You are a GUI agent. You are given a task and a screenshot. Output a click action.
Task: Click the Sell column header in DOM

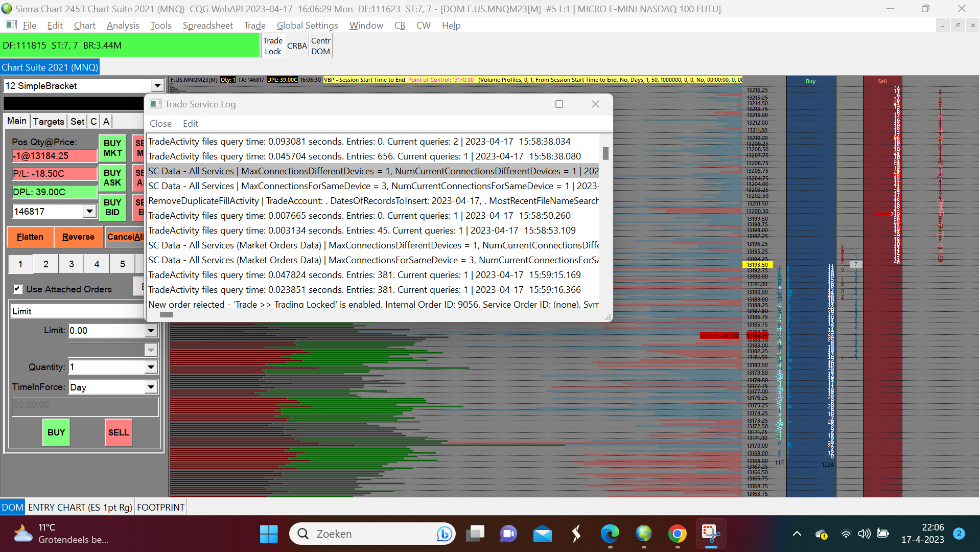point(882,81)
